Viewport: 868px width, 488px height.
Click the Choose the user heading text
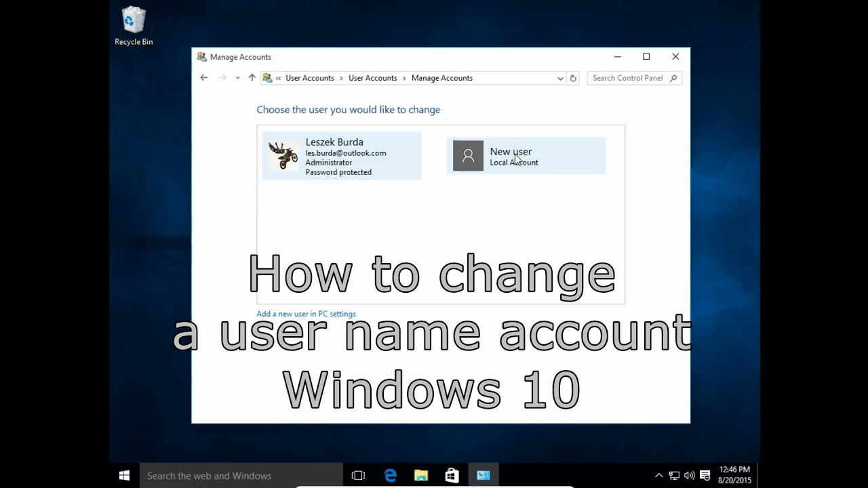click(349, 110)
